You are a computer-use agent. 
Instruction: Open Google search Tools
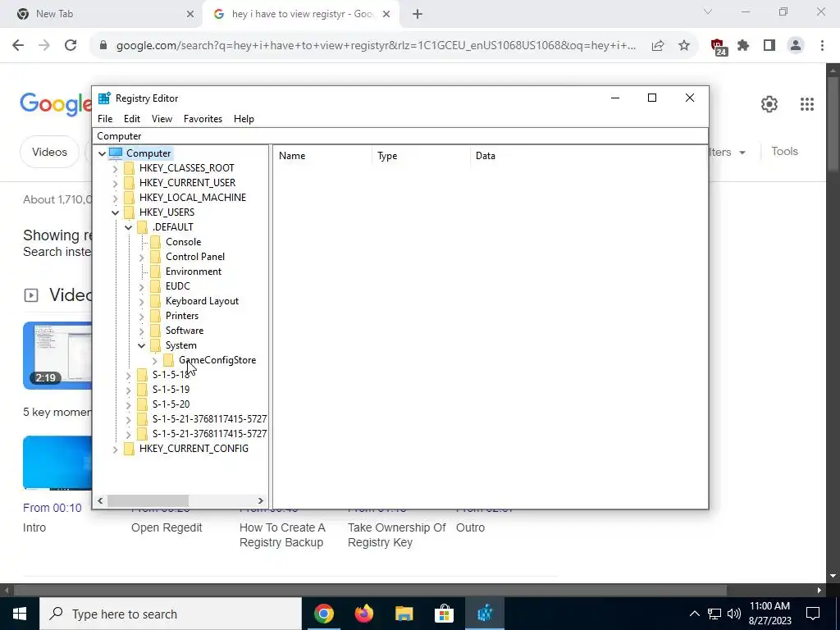point(784,152)
